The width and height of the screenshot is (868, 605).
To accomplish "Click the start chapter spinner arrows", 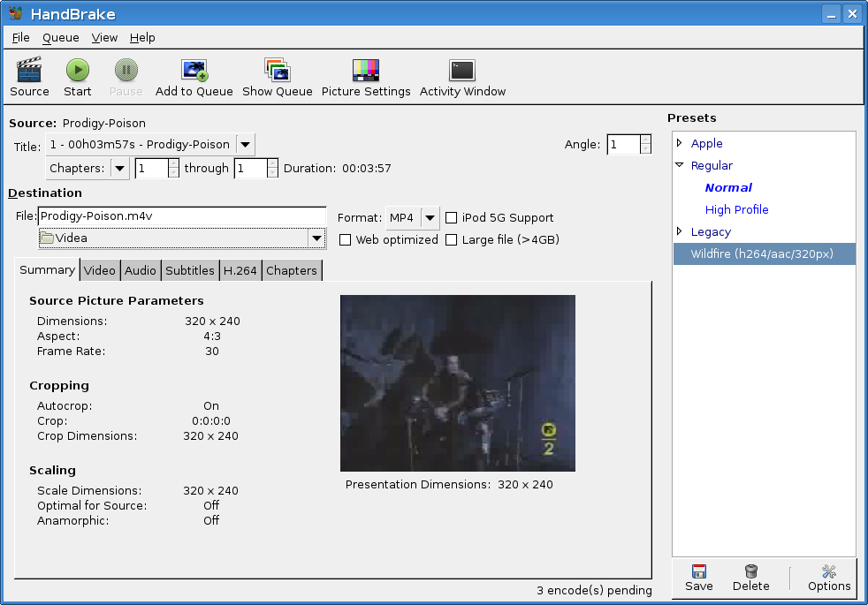I will pyautogui.click(x=173, y=169).
